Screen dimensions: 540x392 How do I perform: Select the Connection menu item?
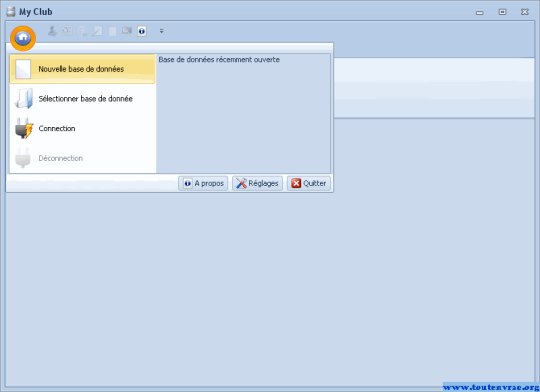pyautogui.click(x=82, y=128)
